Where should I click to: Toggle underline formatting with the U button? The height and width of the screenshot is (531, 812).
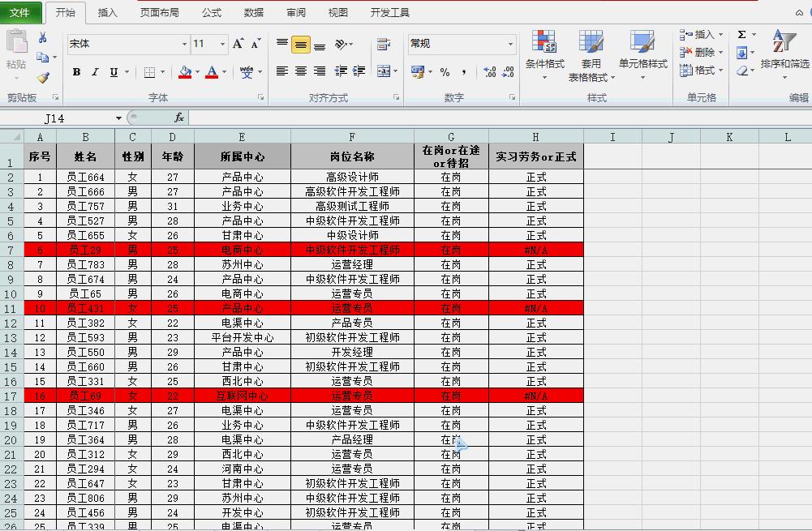pos(112,72)
